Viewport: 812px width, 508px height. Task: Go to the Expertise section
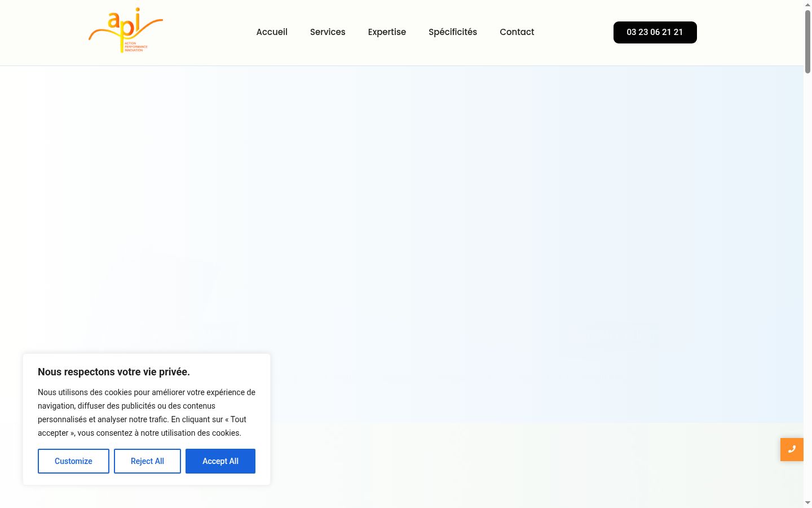tap(387, 32)
